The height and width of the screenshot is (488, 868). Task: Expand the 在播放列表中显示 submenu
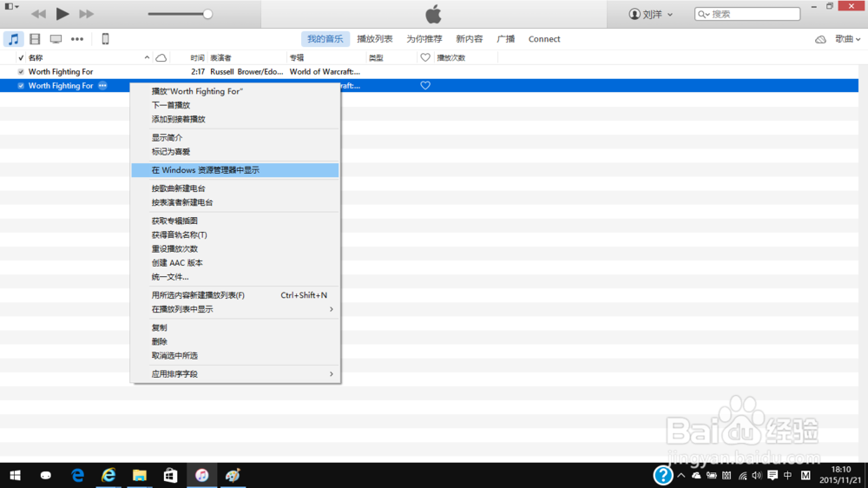click(235, 309)
